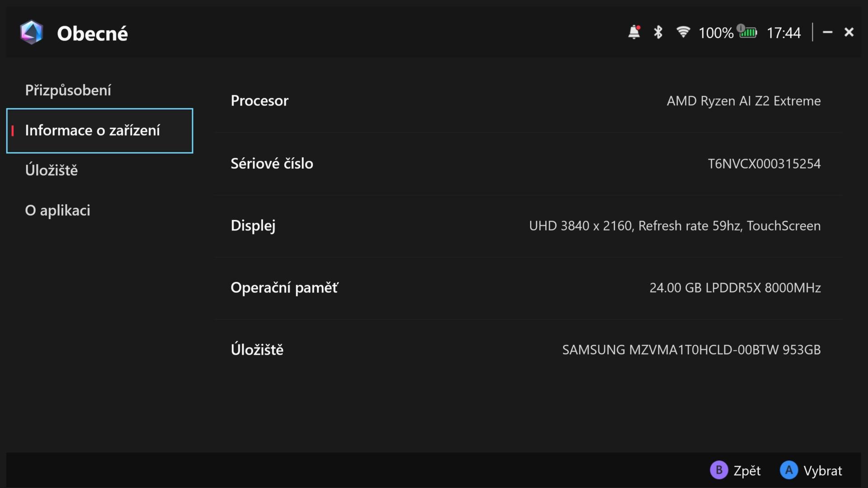Switch to the Úložiště sidebar item
868x488 pixels.
(x=52, y=170)
